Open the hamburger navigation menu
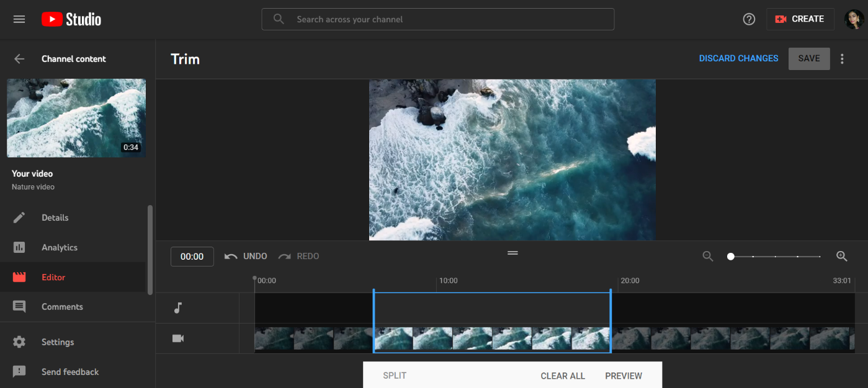The width and height of the screenshot is (868, 388). tap(19, 19)
